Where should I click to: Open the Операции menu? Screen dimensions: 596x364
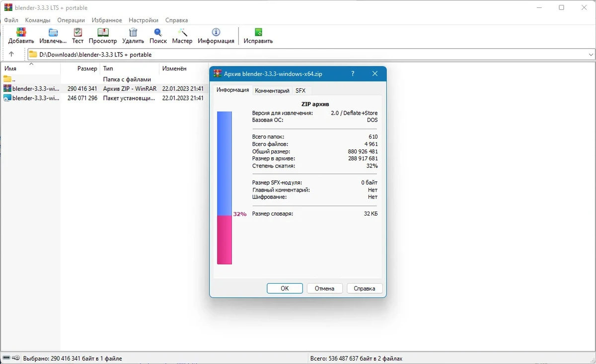71,20
